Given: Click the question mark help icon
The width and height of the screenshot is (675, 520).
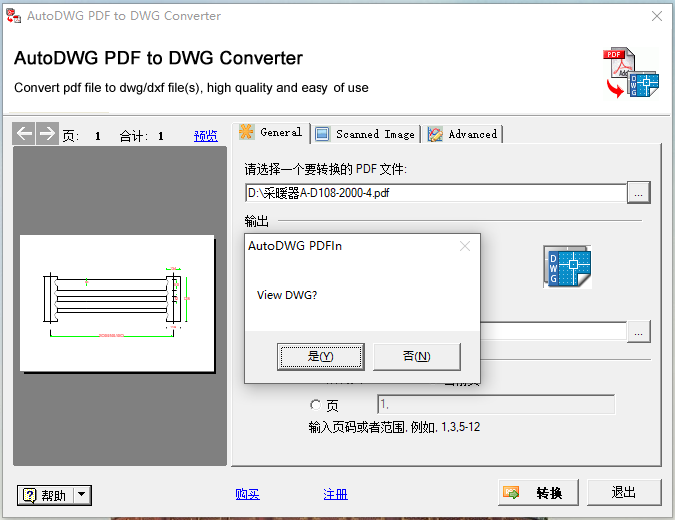Looking at the screenshot, I should click(29, 495).
